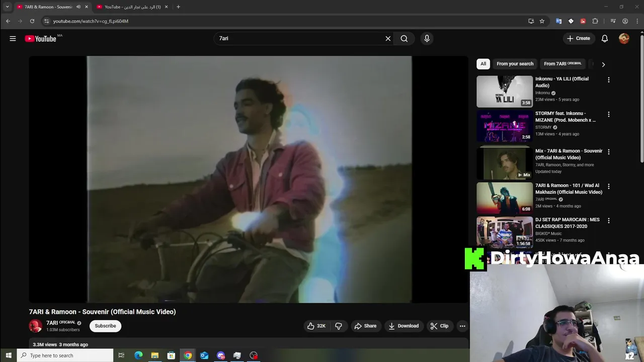Close the 7ARI & Ramoon tab
The image size is (644, 362).
(87, 7)
